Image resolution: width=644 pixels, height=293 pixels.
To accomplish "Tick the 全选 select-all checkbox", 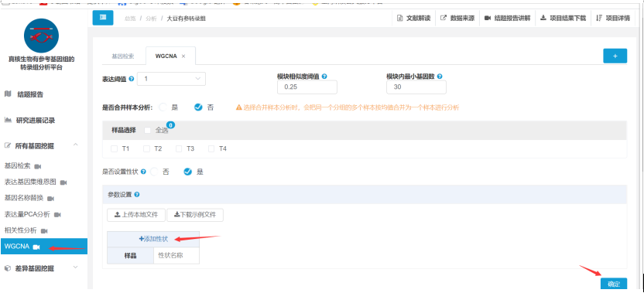I will (147, 130).
